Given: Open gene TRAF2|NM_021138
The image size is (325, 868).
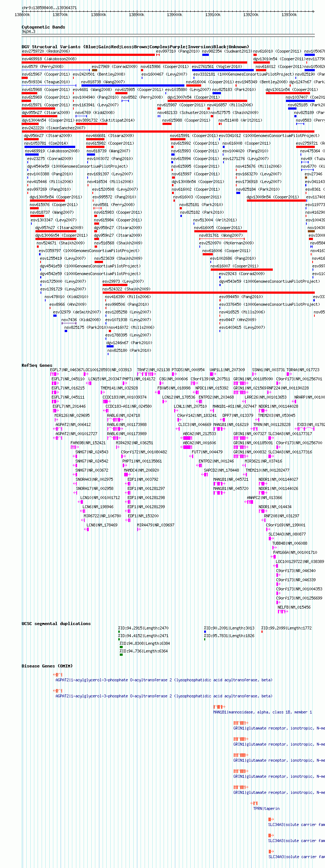Looking at the screenshot, I should (x=146, y=374).
